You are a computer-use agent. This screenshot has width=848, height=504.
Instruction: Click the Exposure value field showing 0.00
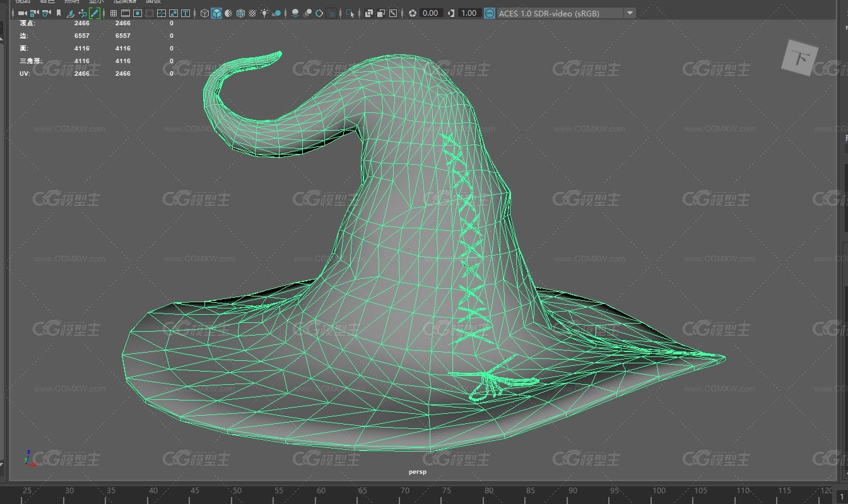(431, 13)
